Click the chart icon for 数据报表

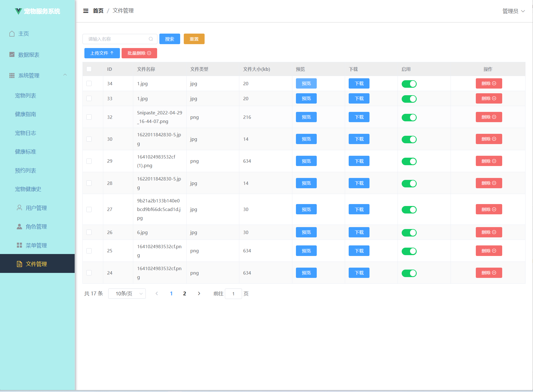pyautogui.click(x=12, y=55)
